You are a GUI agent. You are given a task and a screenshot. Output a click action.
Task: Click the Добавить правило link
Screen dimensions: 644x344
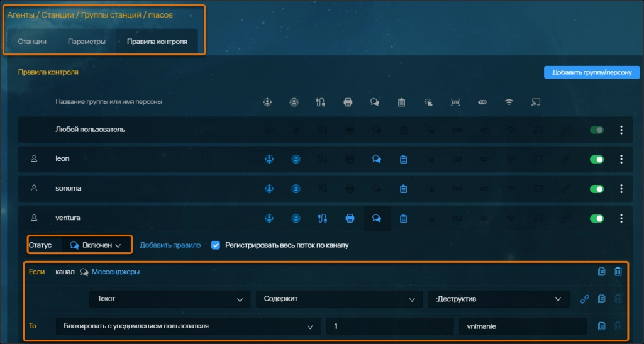click(x=170, y=245)
